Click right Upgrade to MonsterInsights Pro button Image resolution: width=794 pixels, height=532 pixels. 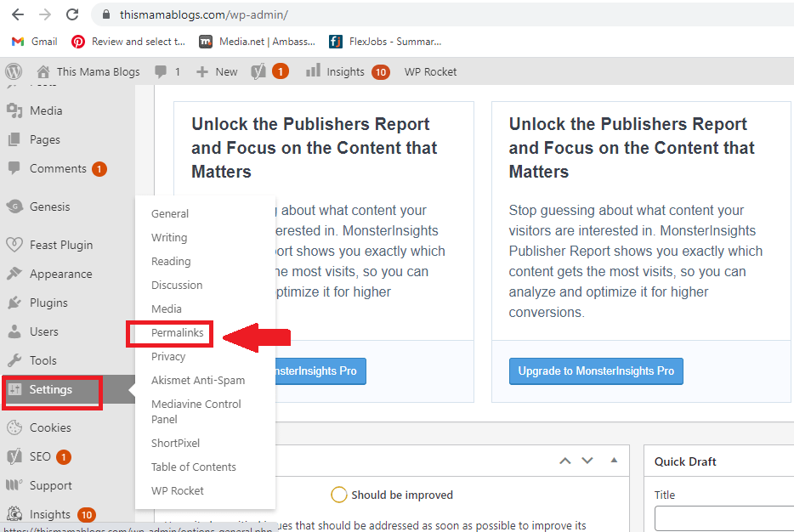tap(596, 371)
